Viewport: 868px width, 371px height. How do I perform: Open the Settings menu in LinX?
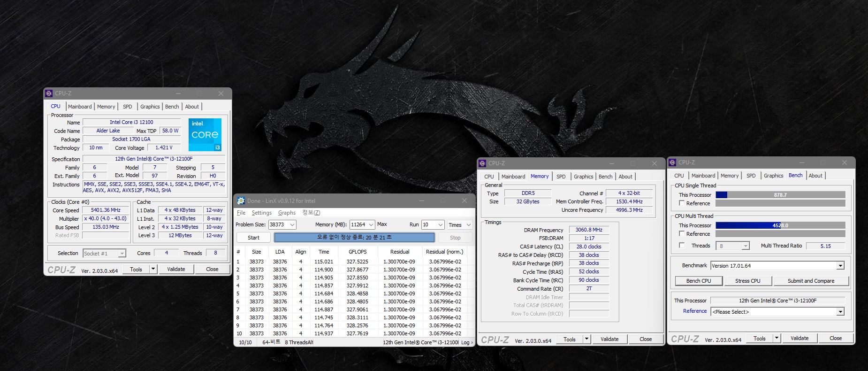coord(262,213)
